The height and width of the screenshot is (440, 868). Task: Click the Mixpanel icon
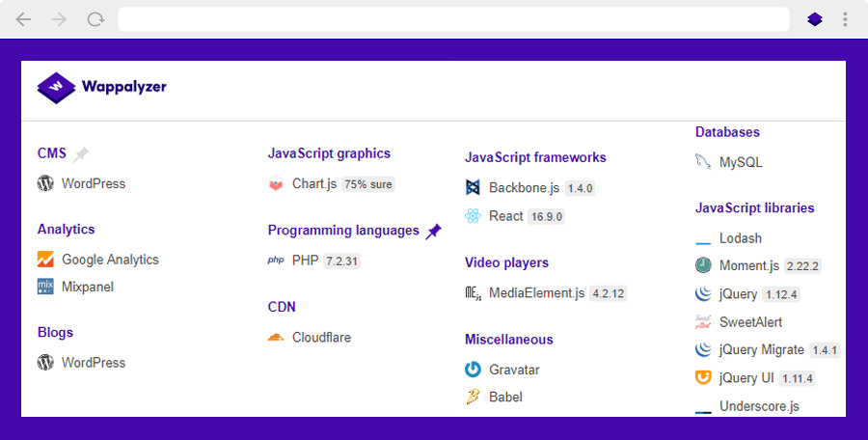[x=45, y=287]
